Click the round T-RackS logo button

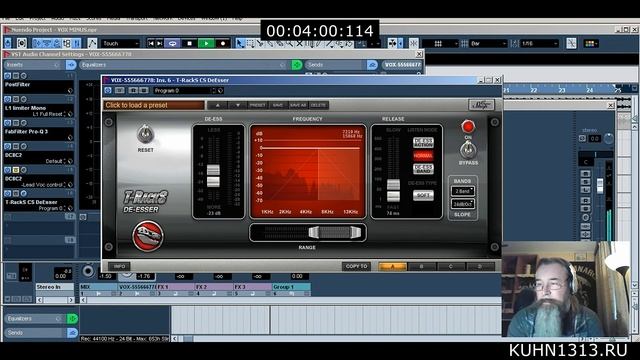coord(148,236)
